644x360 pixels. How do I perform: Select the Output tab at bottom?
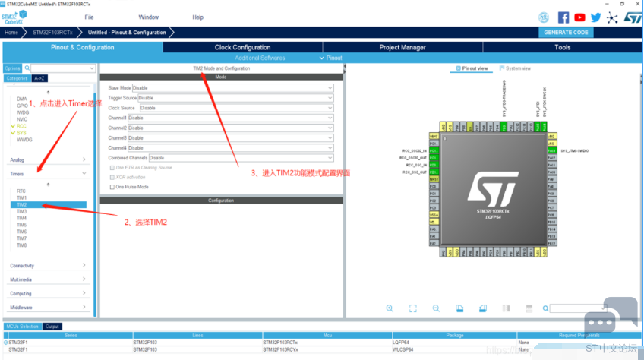(52, 327)
